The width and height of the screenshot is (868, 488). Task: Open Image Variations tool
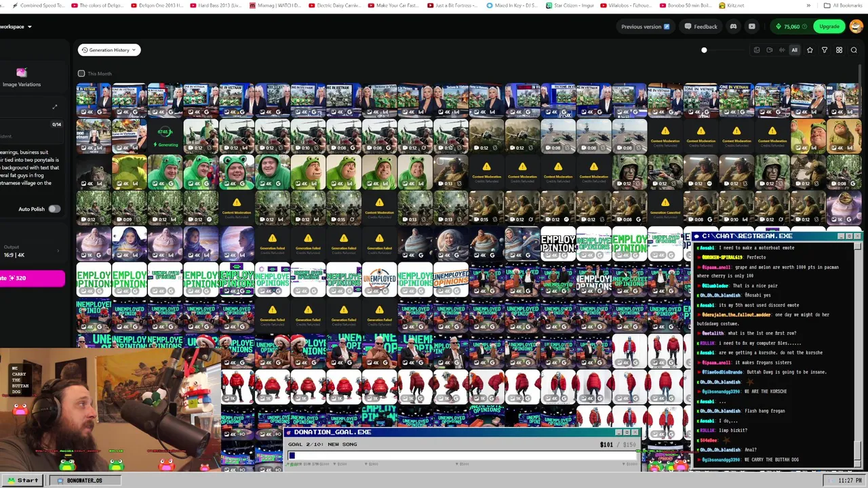(x=22, y=77)
